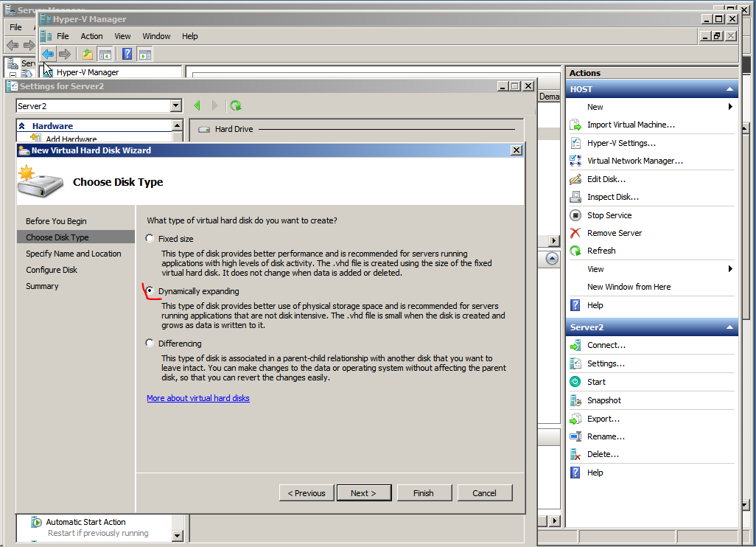
Task: Click the red Remove Server icon
Action: pos(575,233)
